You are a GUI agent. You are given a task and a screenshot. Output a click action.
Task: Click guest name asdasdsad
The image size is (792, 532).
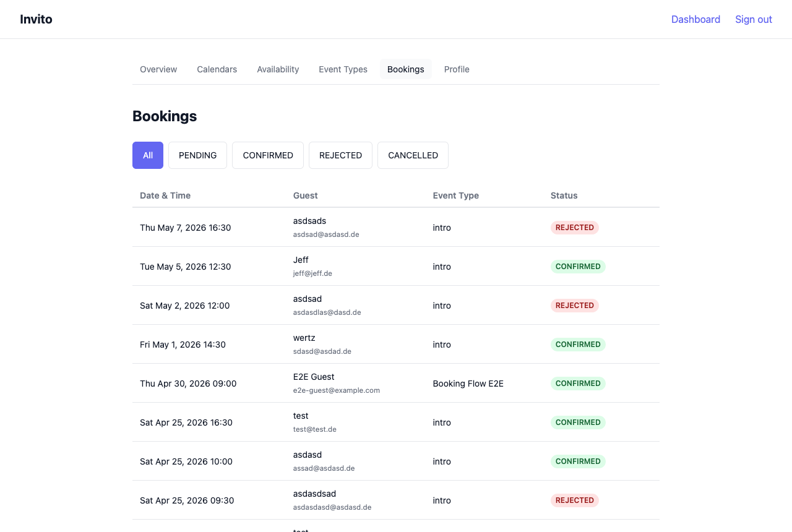[x=314, y=494]
